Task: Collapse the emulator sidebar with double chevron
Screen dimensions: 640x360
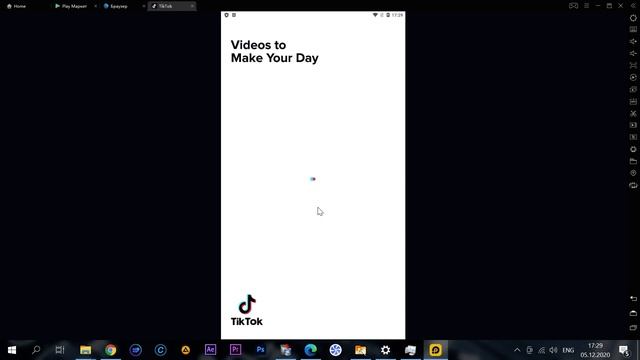Action: 633,6
